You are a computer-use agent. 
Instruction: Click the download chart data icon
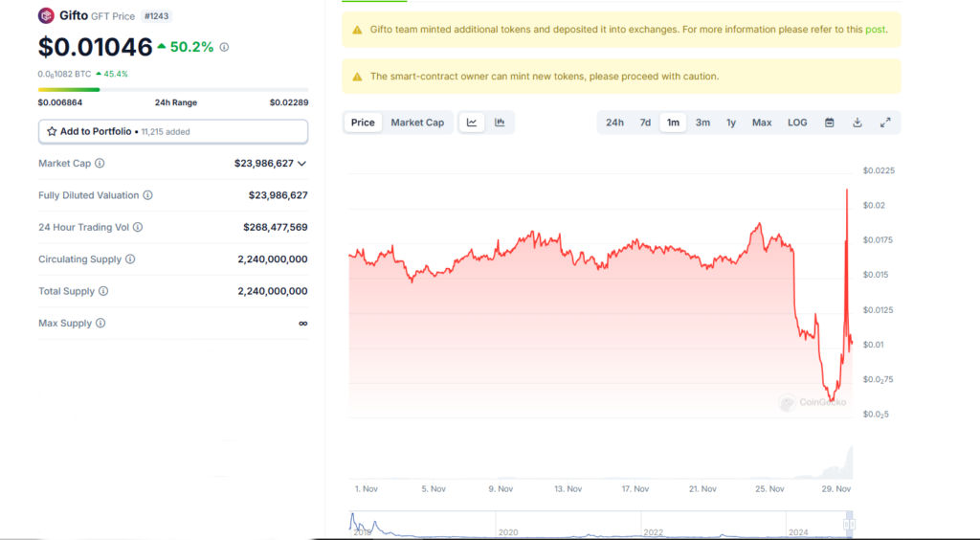[x=857, y=123]
